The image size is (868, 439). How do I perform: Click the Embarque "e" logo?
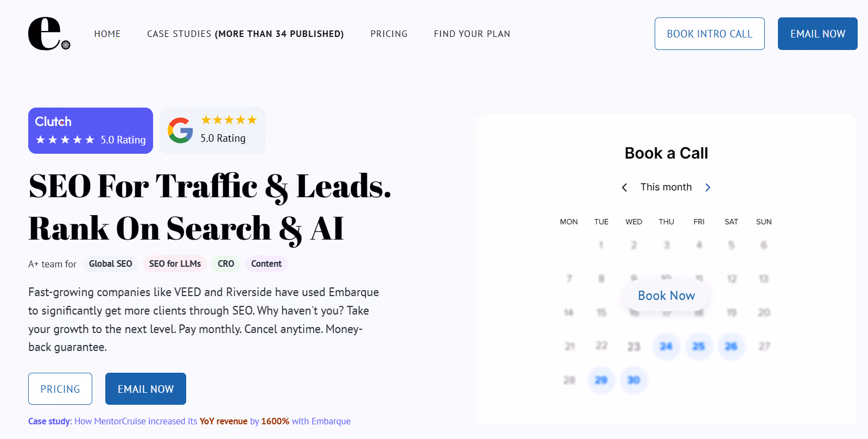tap(49, 34)
